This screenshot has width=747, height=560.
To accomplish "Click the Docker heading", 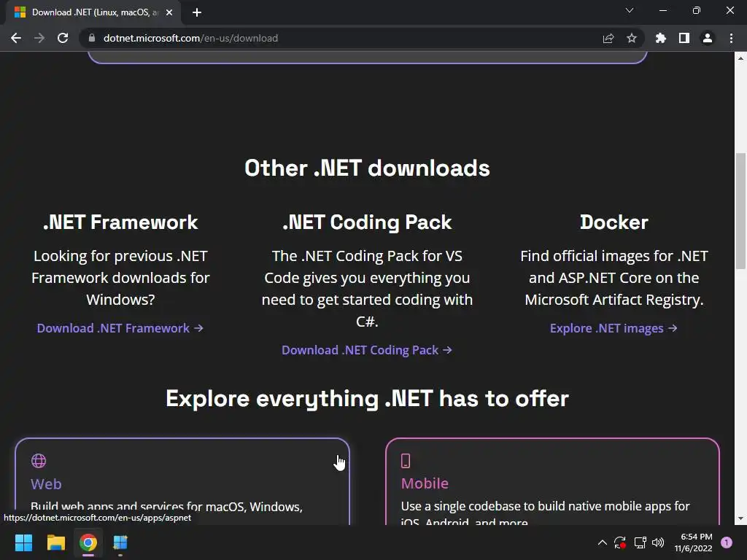I will pyautogui.click(x=614, y=222).
